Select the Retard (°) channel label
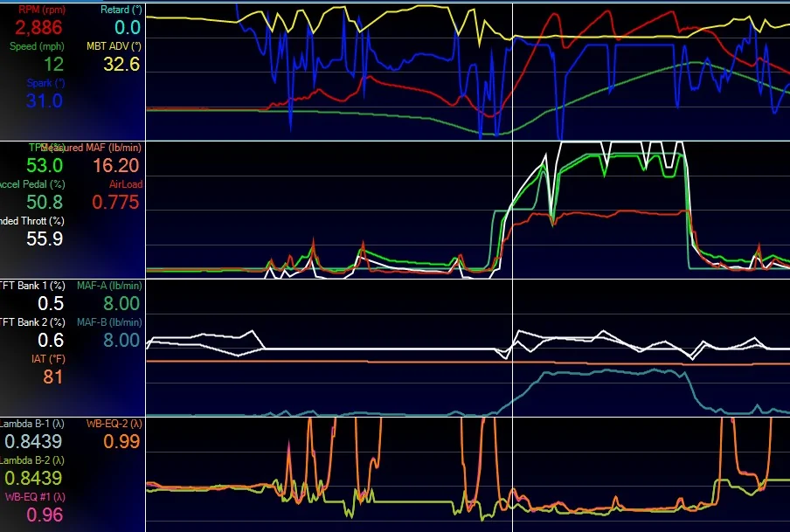Screen dimensions: 790x532 tap(121, 10)
